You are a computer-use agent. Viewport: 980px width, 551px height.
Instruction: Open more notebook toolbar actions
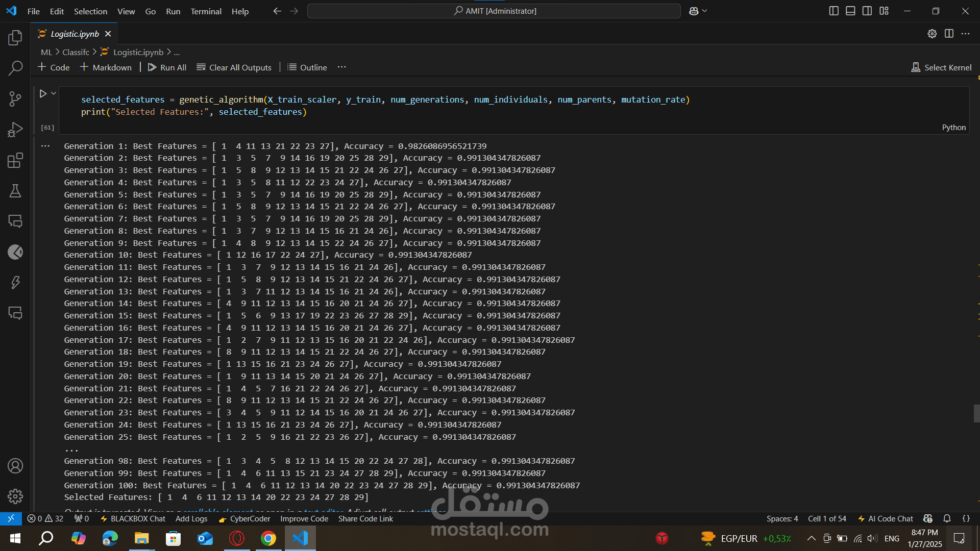pos(341,67)
